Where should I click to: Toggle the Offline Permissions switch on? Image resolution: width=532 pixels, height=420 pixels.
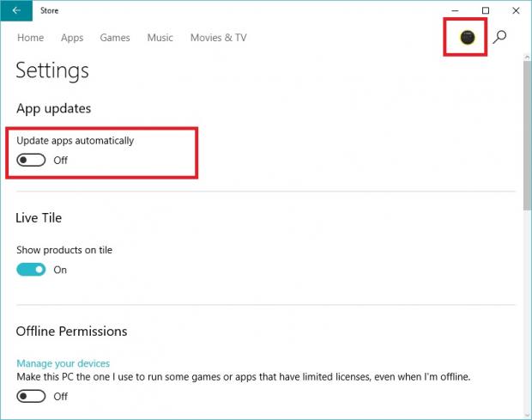click(32, 396)
